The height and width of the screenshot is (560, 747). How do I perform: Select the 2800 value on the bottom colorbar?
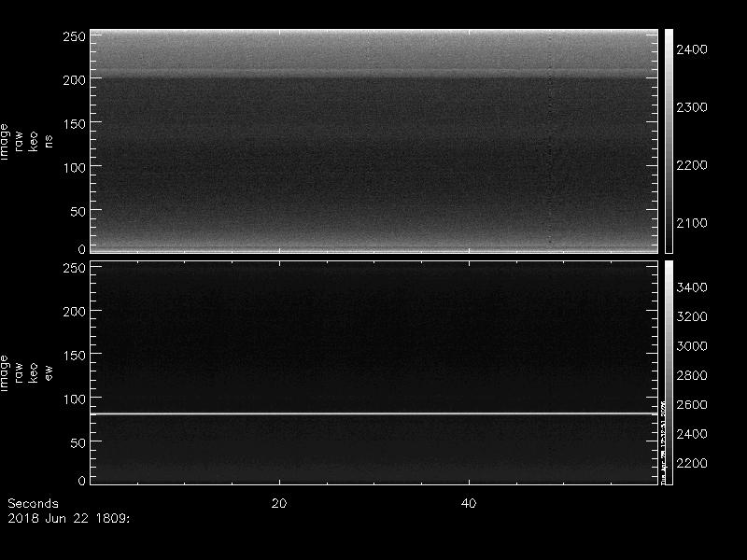click(x=692, y=375)
